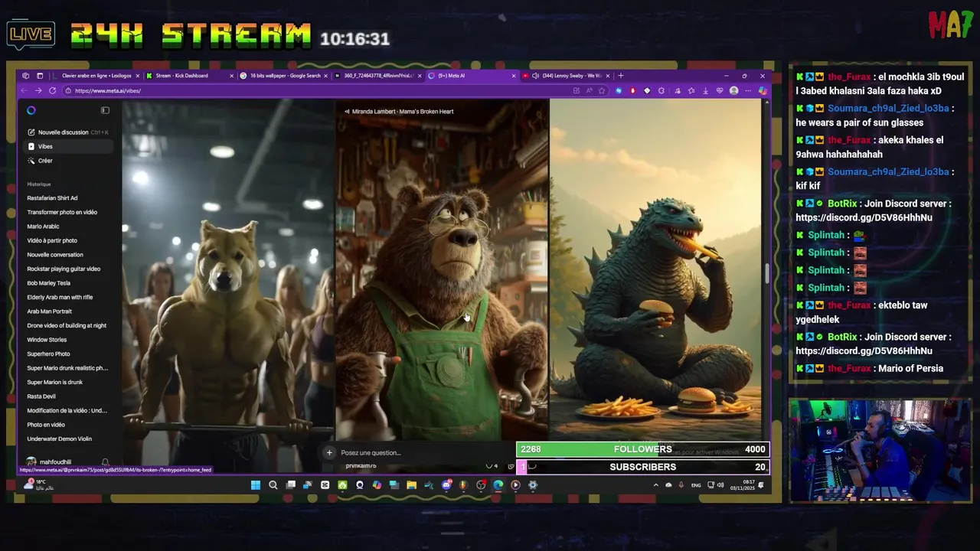Open the Godzilla eating fries video
This screenshot has width=980, height=551.
coord(655,270)
